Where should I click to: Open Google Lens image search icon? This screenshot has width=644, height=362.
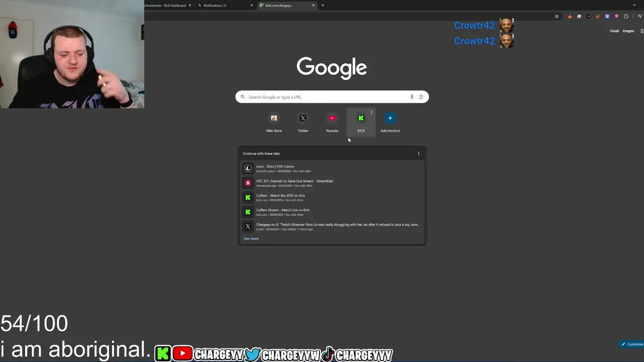coord(421,97)
